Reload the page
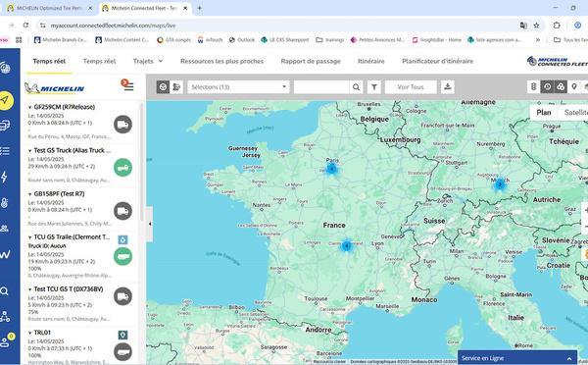Viewport: 588px width, 365px height. tap(25, 26)
